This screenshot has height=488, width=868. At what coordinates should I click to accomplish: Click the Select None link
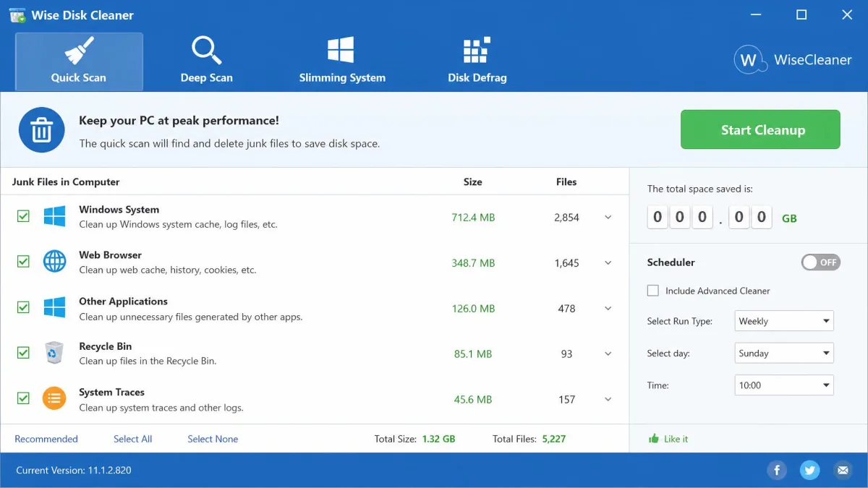coord(213,439)
